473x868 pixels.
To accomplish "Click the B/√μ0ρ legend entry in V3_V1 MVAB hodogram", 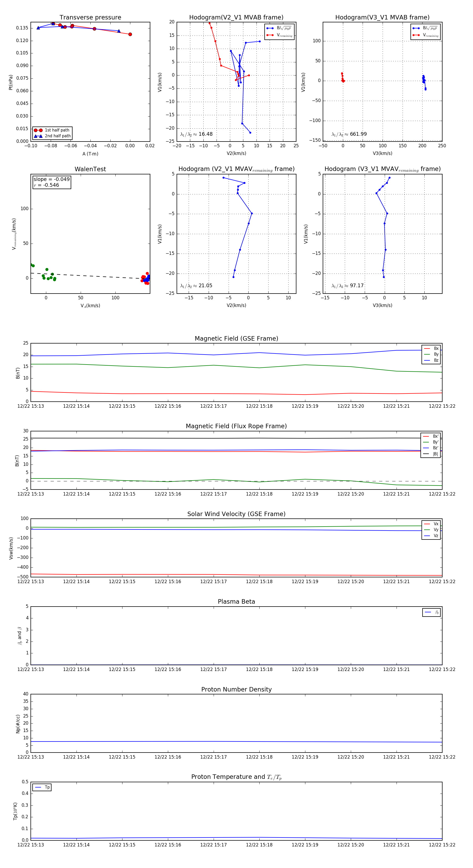I will (425, 28).
